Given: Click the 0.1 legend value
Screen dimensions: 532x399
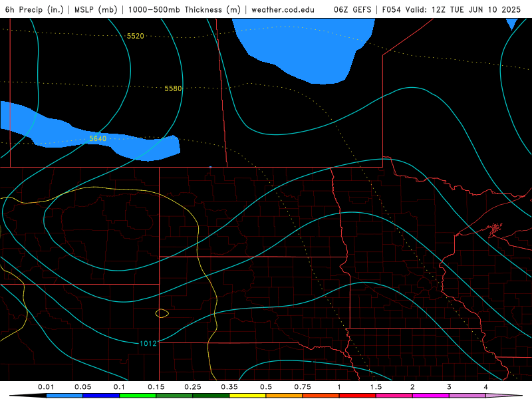Looking at the screenshot, I should click(x=119, y=387).
